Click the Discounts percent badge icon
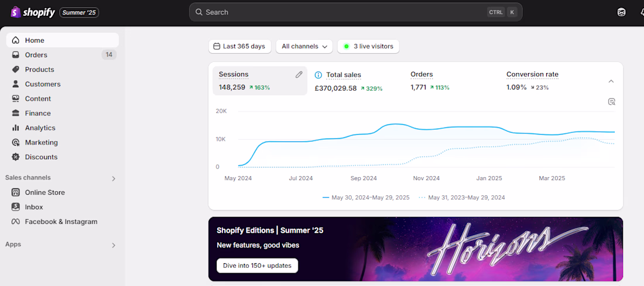 tap(16, 157)
